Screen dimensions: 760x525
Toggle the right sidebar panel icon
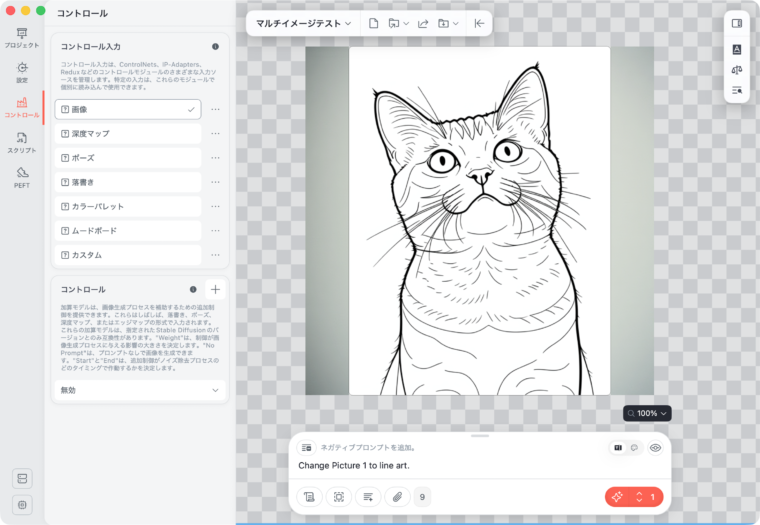pyautogui.click(x=737, y=23)
